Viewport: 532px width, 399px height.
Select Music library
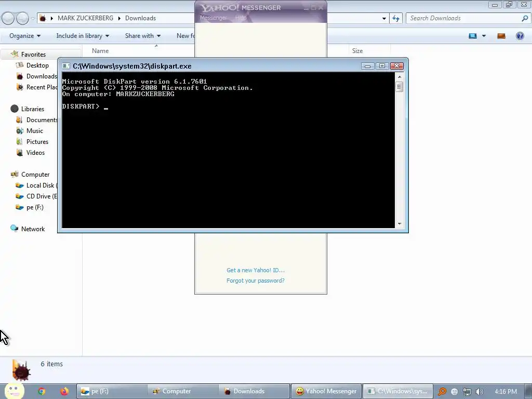click(35, 130)
